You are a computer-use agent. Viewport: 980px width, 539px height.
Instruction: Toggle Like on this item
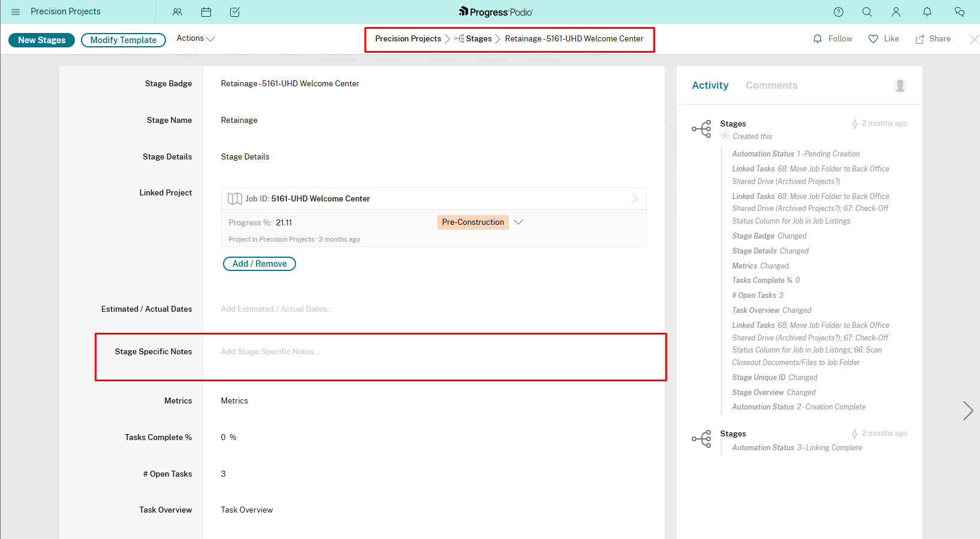(883, 39)
